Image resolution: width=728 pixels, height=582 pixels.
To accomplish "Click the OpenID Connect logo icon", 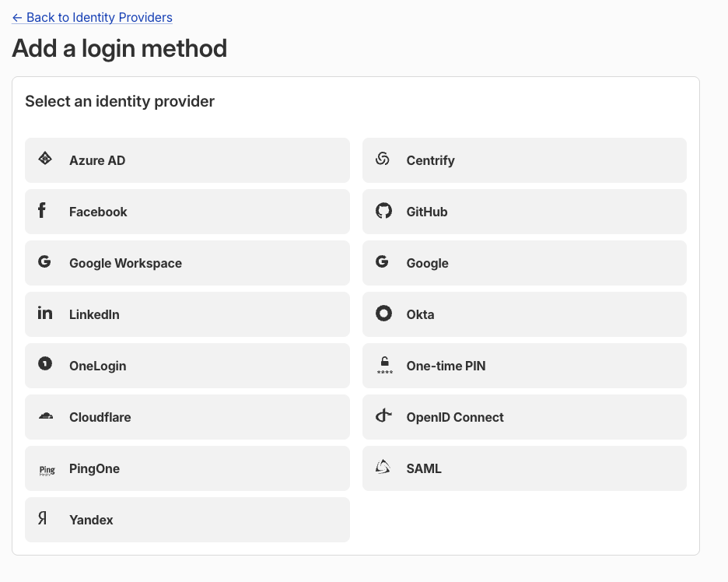I will click(x=383, y=415).
